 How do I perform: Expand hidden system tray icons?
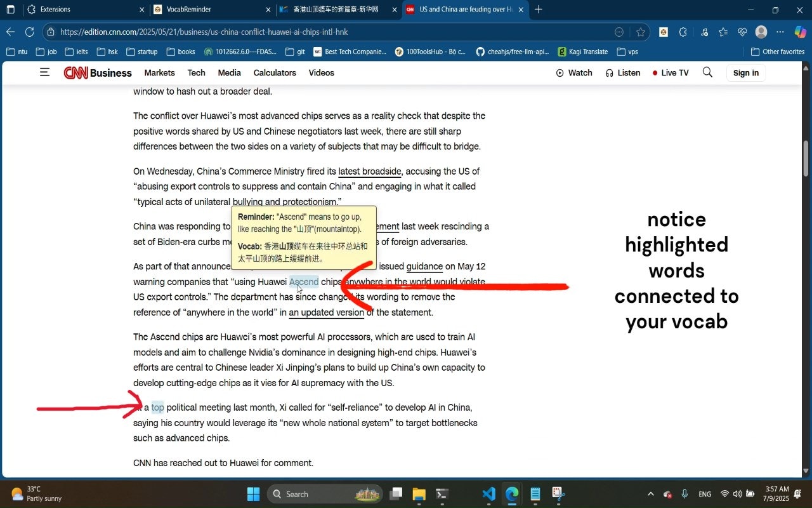651,494
